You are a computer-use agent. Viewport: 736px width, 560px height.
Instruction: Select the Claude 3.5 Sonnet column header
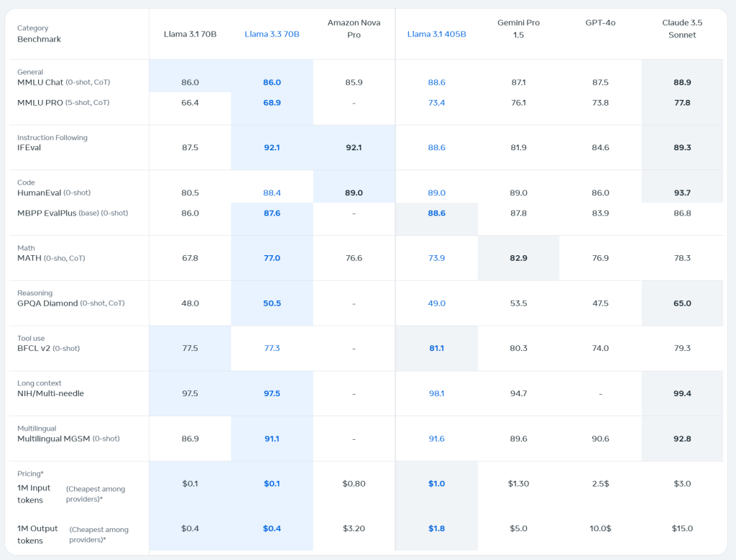tap(682, 29)
